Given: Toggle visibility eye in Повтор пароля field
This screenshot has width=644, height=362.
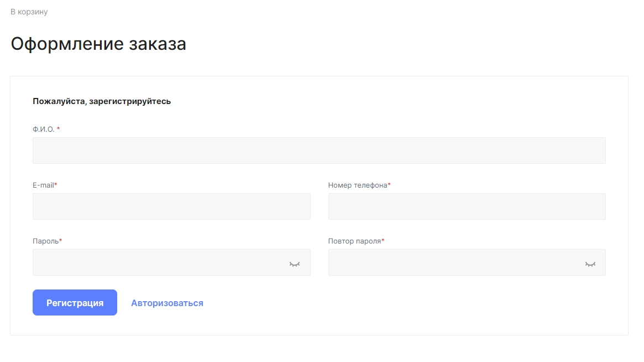Looking at the screenshot, I should pyautogui.click(x=590, y=264).
